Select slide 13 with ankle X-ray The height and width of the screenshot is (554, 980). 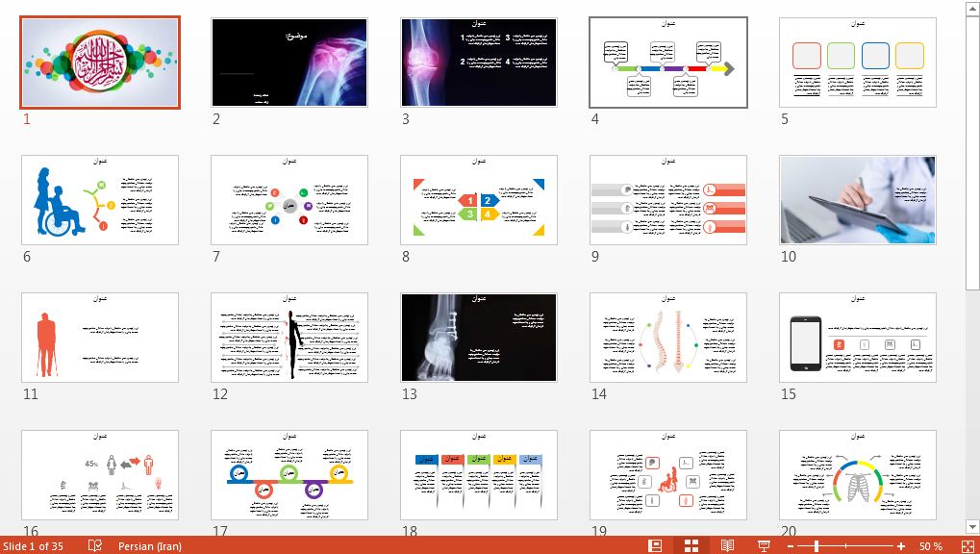pyautogui.click(x=479, y=338)
